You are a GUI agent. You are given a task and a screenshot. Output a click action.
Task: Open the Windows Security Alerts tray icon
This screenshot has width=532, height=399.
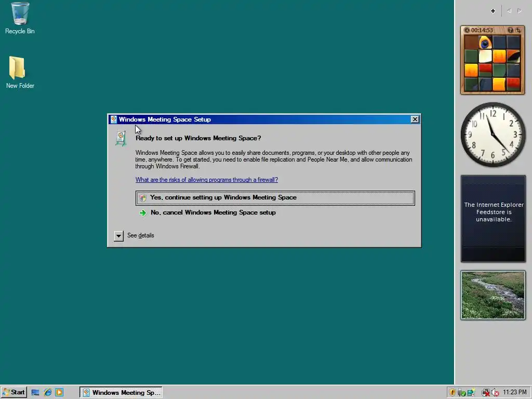pyautogui.click(x=453, y=393)
